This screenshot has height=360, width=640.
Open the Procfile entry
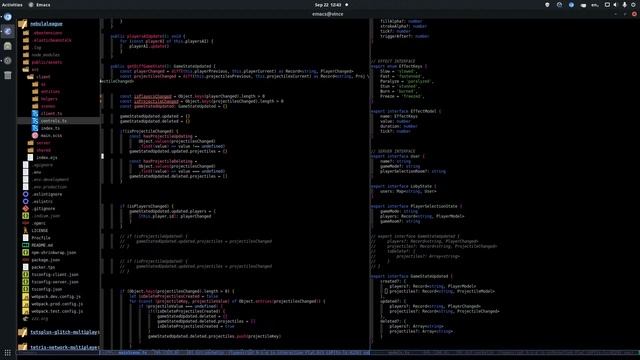(x=41, y=238)
